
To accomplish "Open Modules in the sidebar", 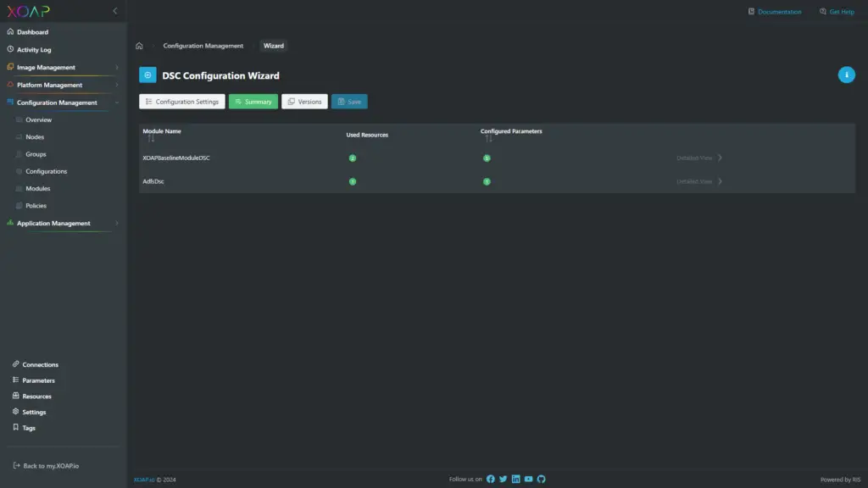I will [x=37, y=189].
